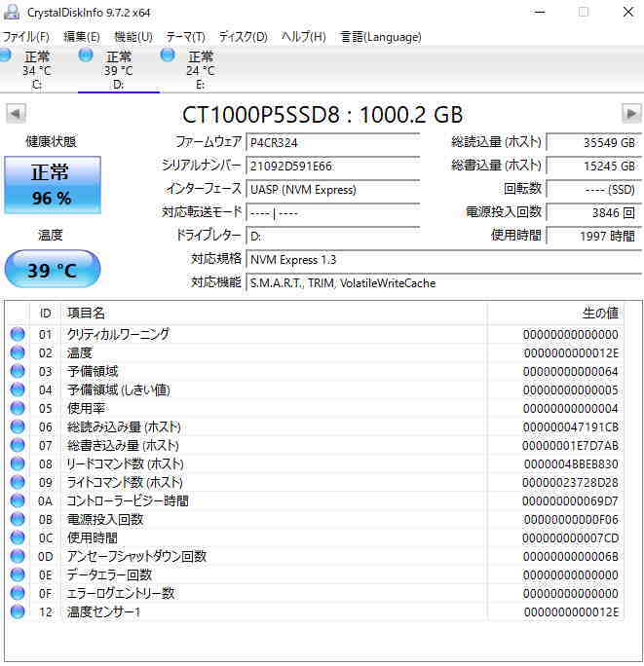Select the データエラー回数 row name
644x666 pixels.
pyautogui.click(x=109, y=574)
